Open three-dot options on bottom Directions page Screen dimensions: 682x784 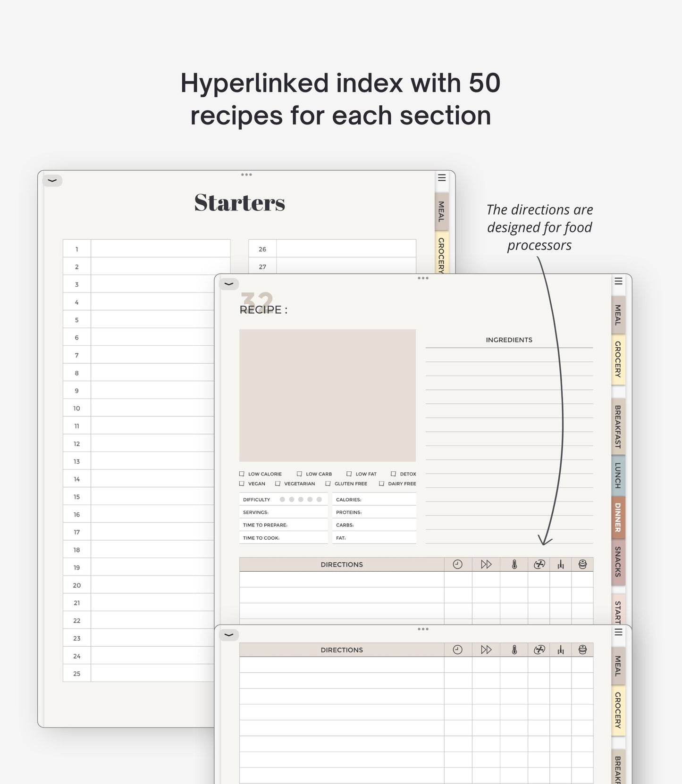click(x=423, y=629)
